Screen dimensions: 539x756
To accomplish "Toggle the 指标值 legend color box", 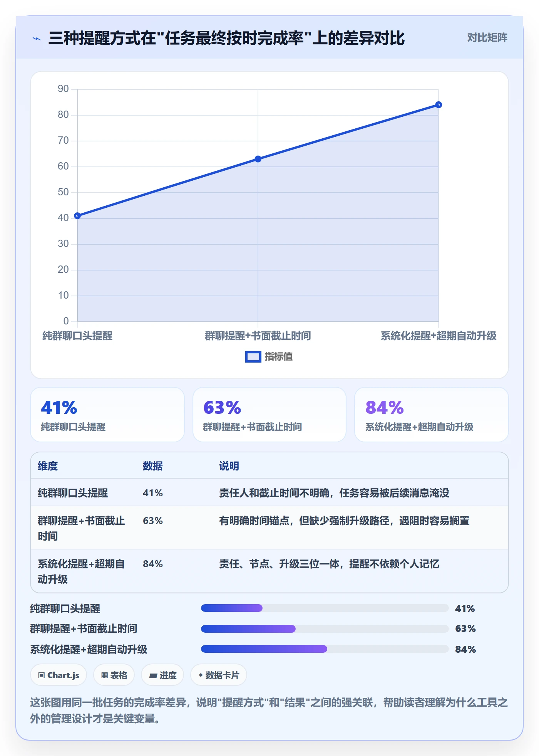I will (x=253, y=357).
